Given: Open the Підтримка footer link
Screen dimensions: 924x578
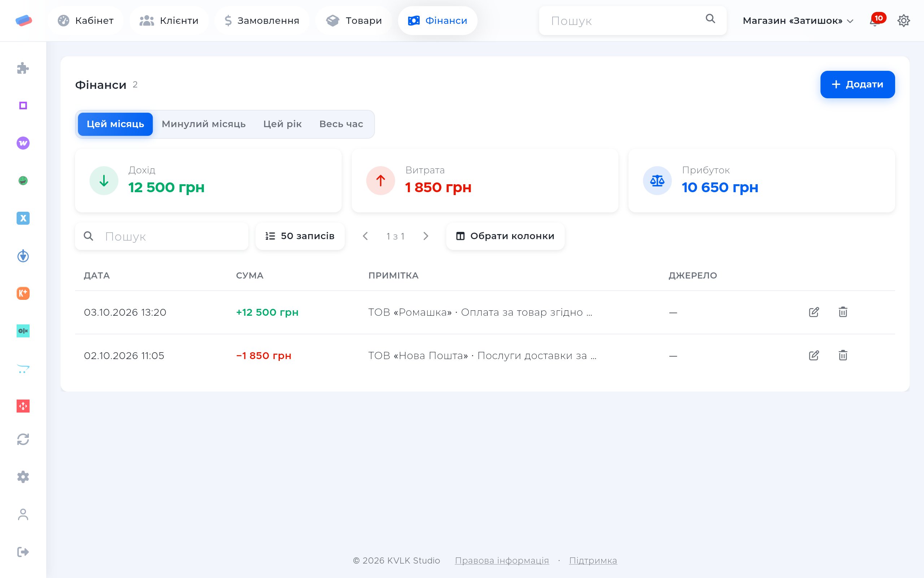Looking at the screenshot, I should pyautogui.click(x=593, y=560).
